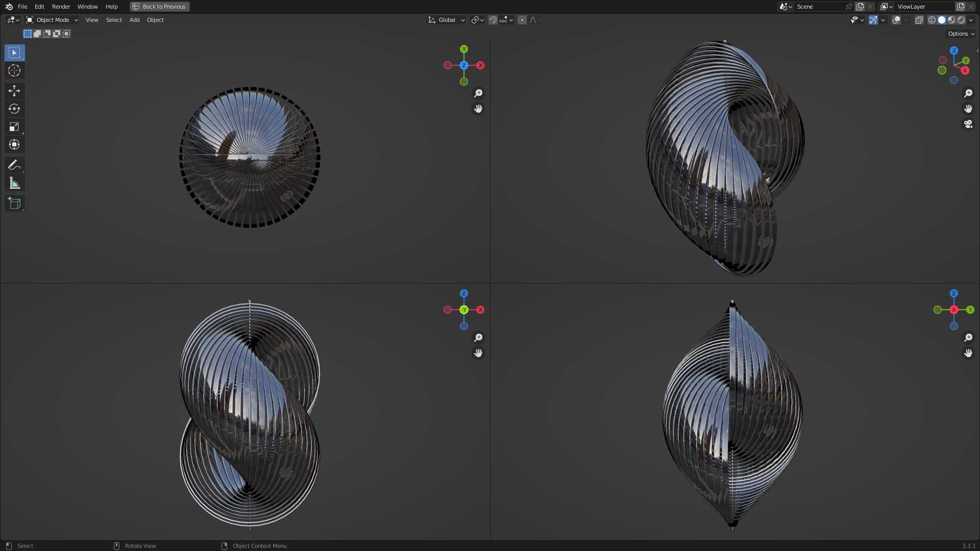Toggle snapping magnet
980x551 pixels.
[493, 20]
